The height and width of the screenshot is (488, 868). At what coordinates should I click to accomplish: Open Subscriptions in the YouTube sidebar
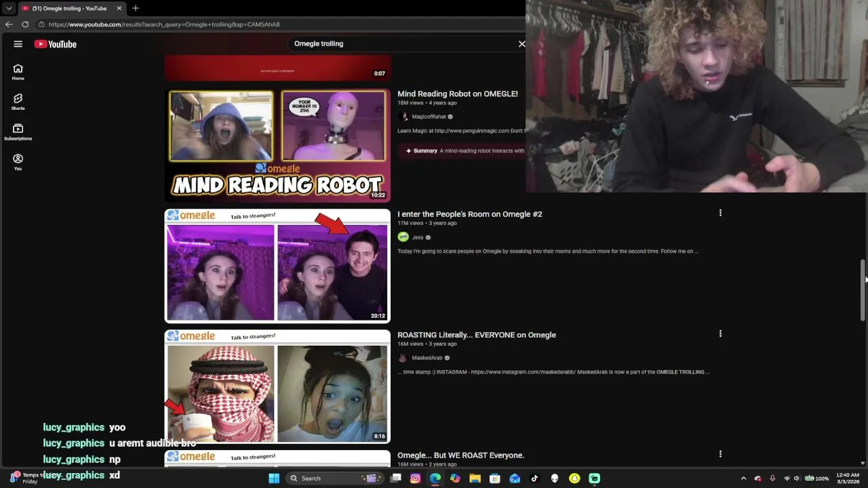(x=18, y=132)
